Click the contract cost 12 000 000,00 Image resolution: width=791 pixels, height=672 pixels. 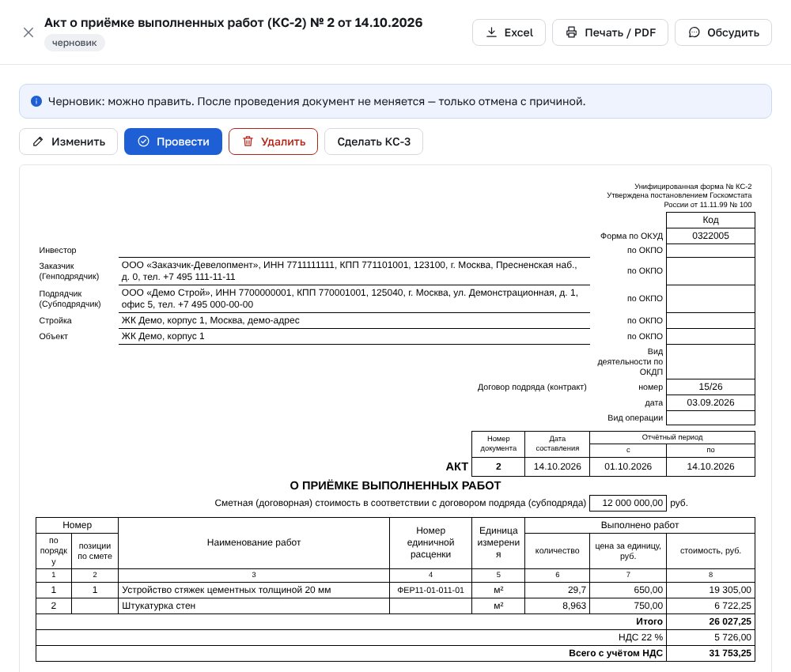[627, 503]
